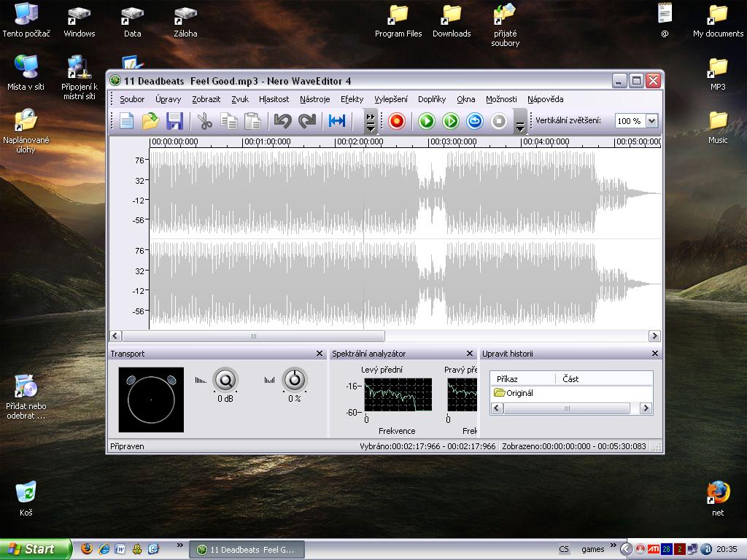Open an audio file via the folder icon

point(150,121)
